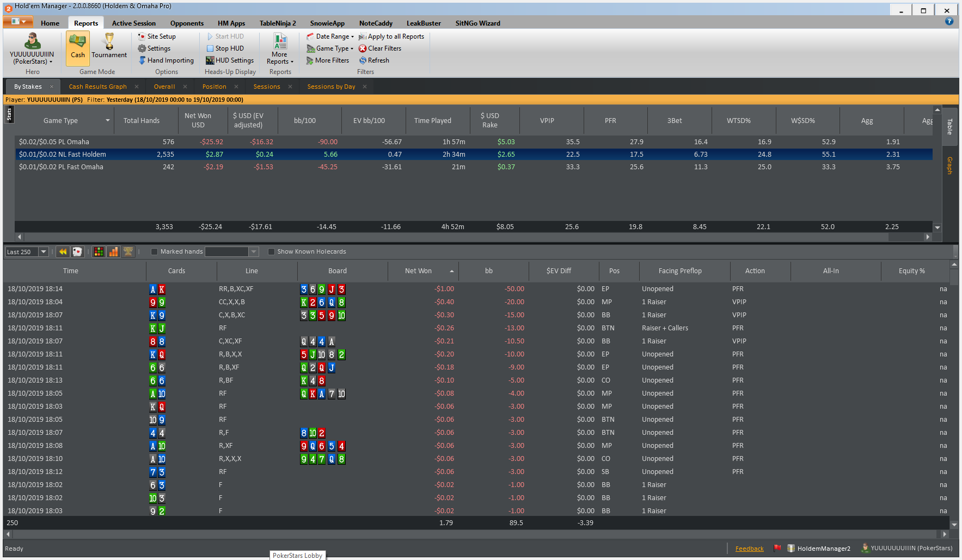Open Hand Importing
The image size is (962, 560).
[166, 60]
